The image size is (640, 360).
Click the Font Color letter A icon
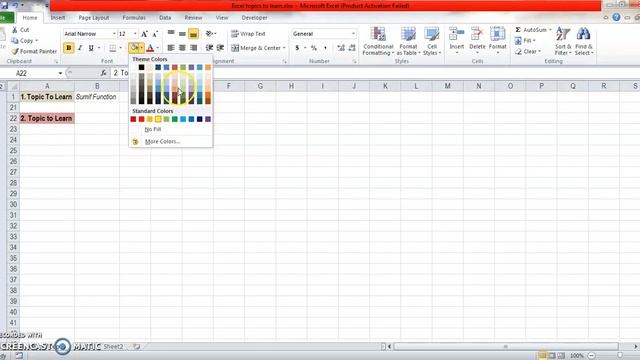coord(150,48)
